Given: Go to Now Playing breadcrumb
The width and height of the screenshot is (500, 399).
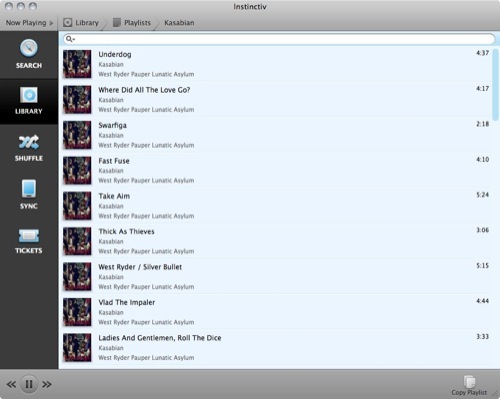Looking at the screenshot, I should [x=26, y=23].
